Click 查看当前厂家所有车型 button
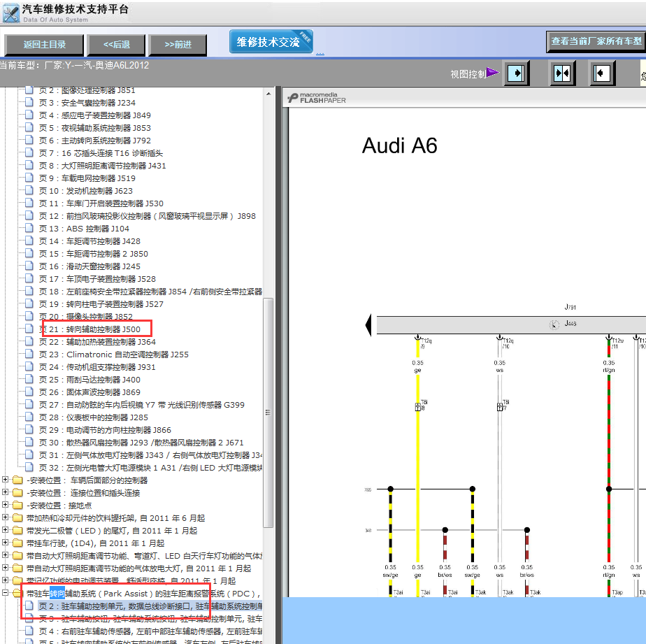Image resolution: width=646 pixels, height=644 pixels. tap(596, 41)
